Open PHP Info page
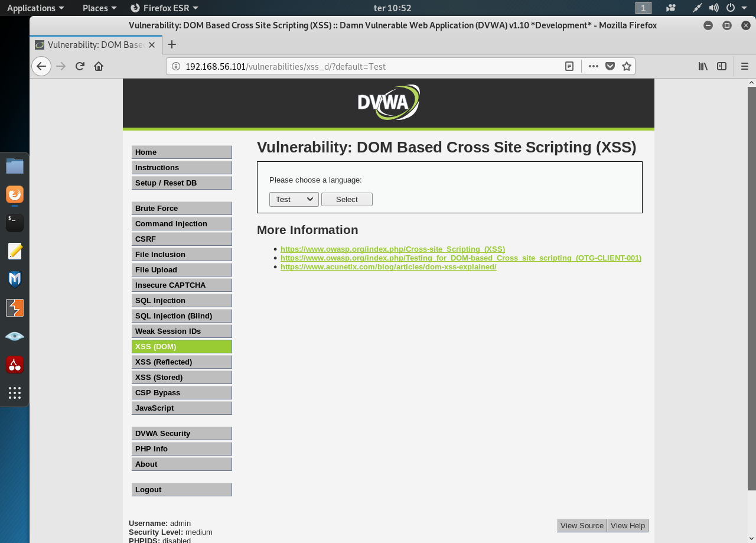 click(x=182, y=449)
